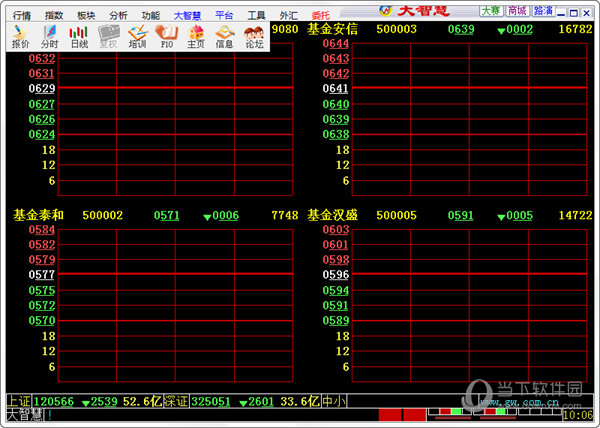Click the volume value 7748

285,215
